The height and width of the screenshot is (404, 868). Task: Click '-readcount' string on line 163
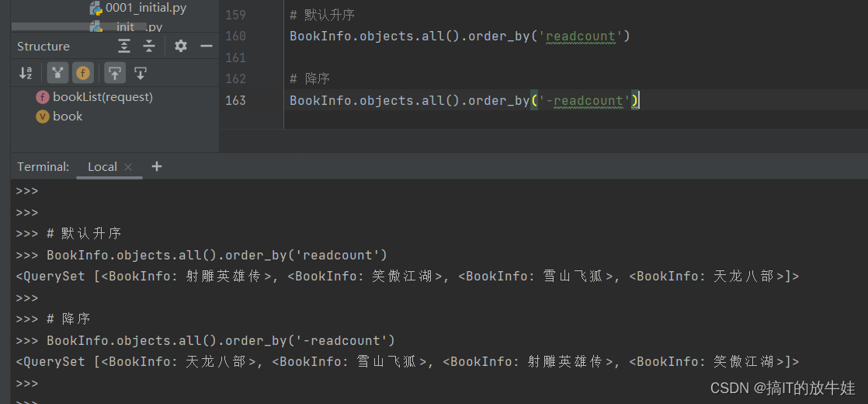click(585, 101)
